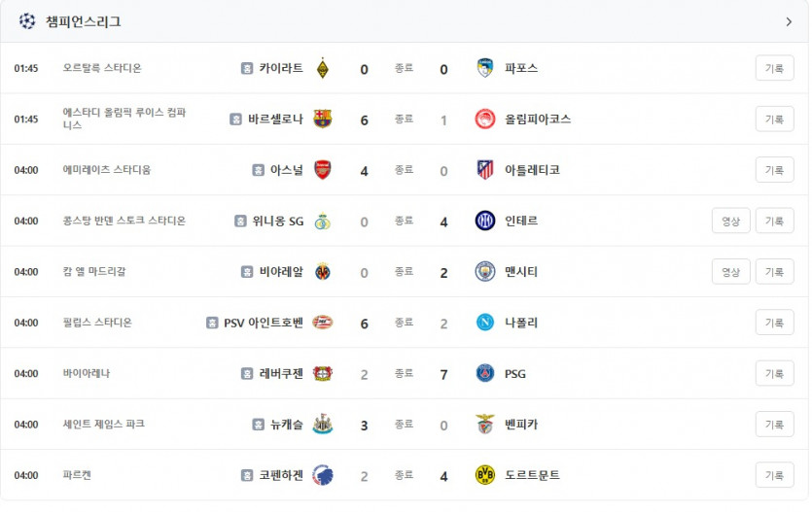The width and height of the screenshot is (812, 512).
Task: Click the 챔피언스리그 league title
Action: 84,21
